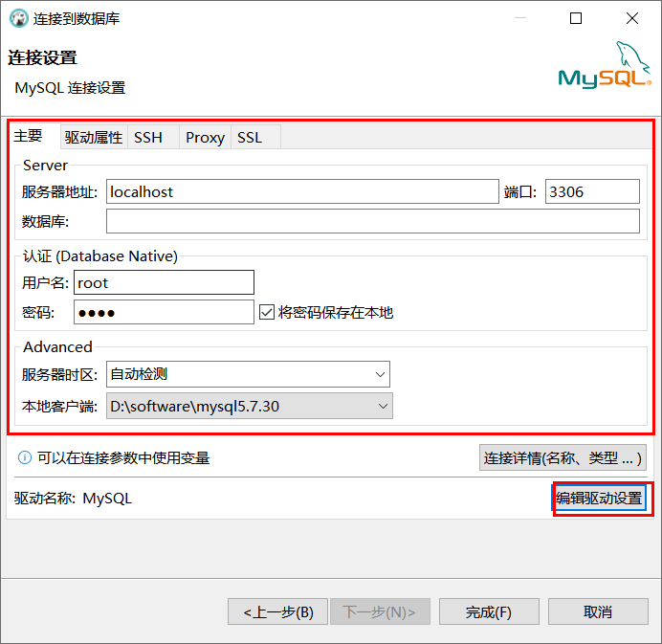Open connection details (连接详情) button
The height and width of the screenshot is (644, 662).
click(563, 457)
